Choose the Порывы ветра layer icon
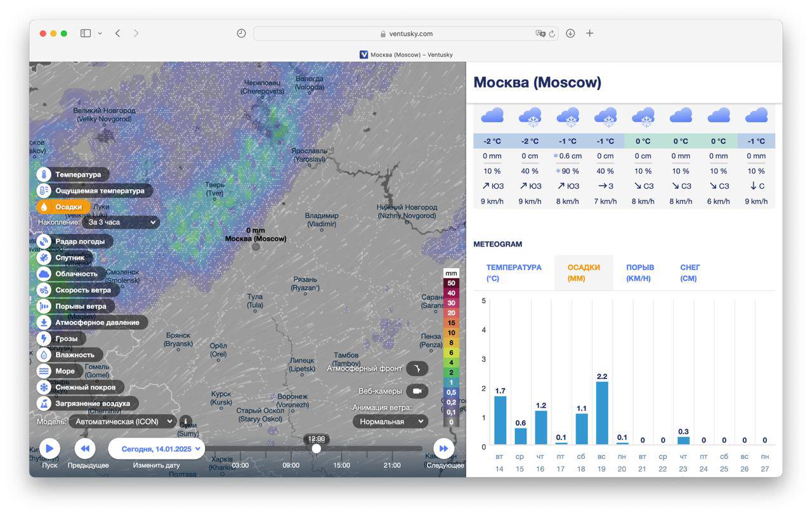This screenshot has width=812, height=516. coord(43,306)
